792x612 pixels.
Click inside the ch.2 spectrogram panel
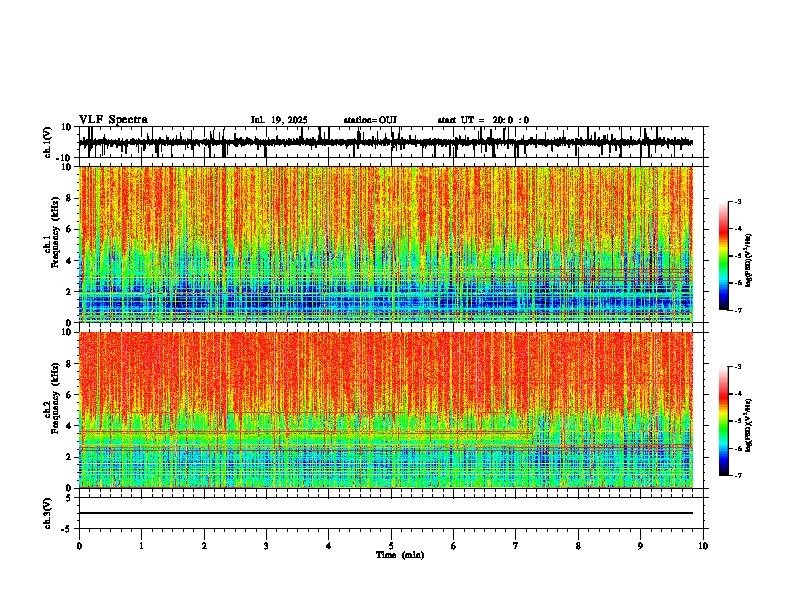pos(386,410)
